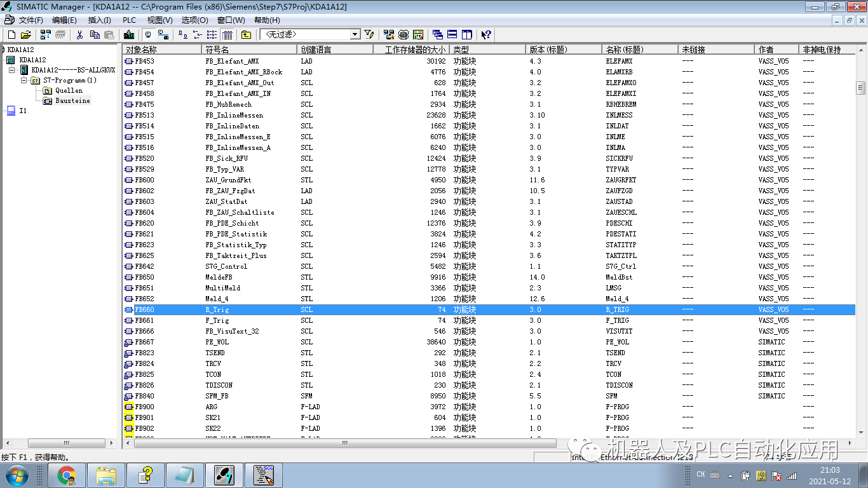Viewport: 868px width, 488px height.
Task: Click the filter funnel edit icon
Action: pos(369,34)
